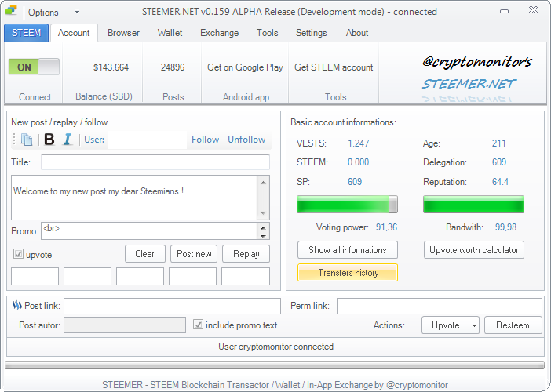Open the Settings tab
This screenshot has width=551, height=392.
pos(311,33)
